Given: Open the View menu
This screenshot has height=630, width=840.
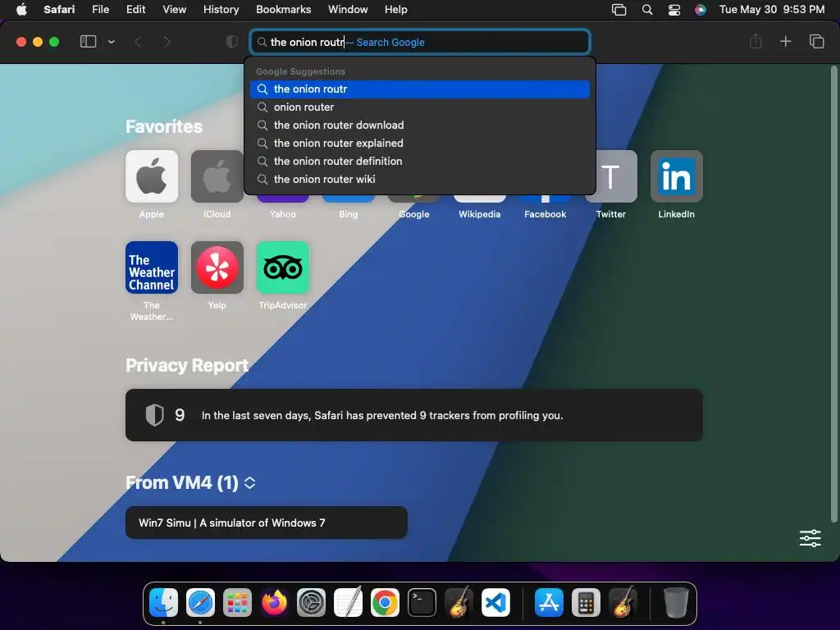Looking at the screenshot, I should [x=174, y=10].
